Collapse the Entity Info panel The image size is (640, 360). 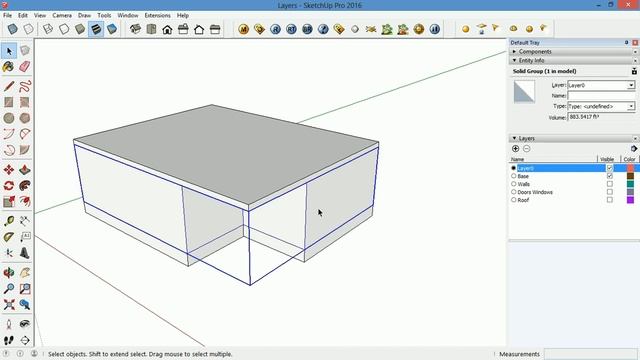point(514,60)
